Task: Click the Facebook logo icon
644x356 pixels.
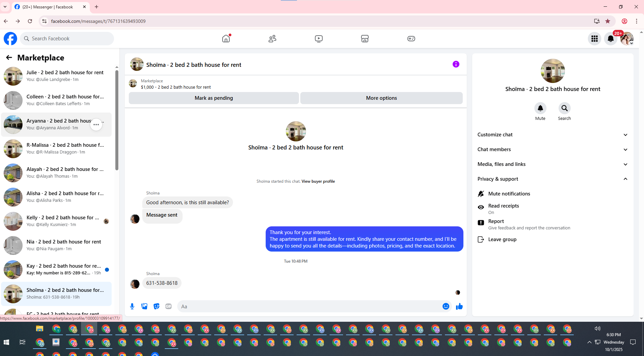Action: [x=10, y=39]
